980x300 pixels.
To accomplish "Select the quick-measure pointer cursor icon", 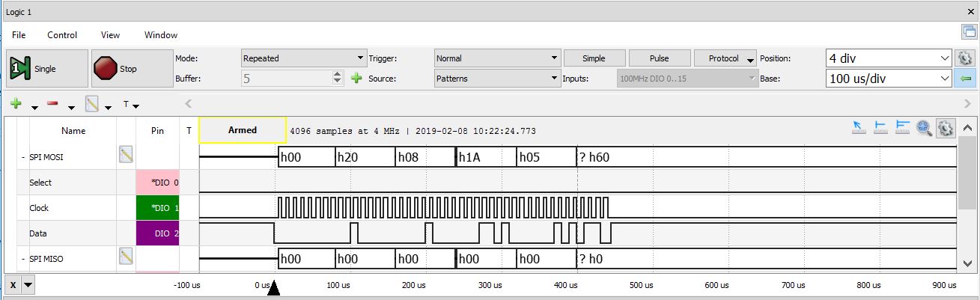I will tap(859, 128).
